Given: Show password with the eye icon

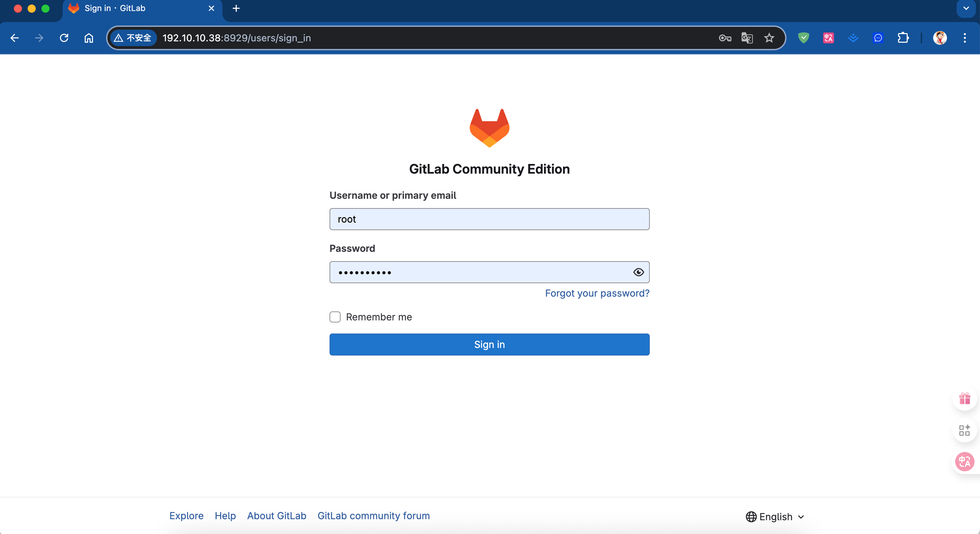Looking at the screenshot, I should pyautogui.click(x=638, y=272).
